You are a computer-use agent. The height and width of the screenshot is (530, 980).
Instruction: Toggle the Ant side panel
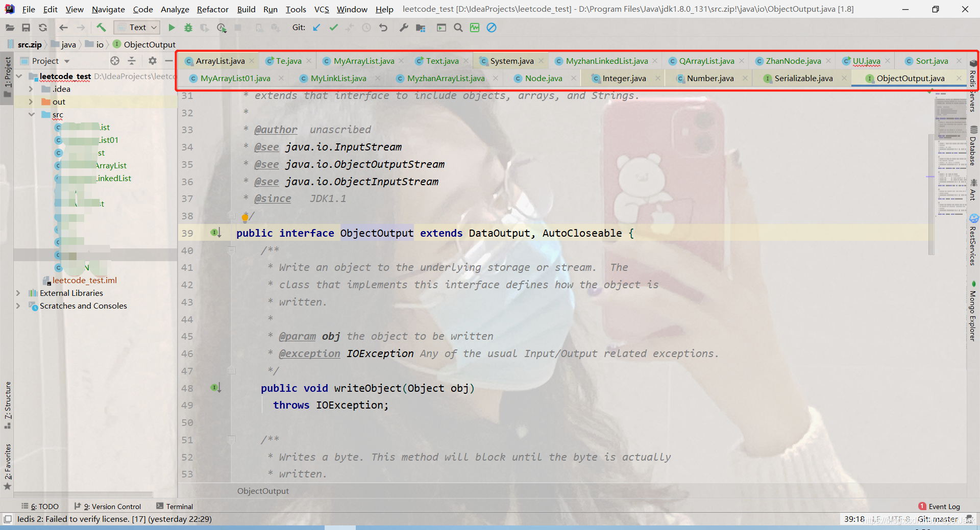[x=973, y=189]
